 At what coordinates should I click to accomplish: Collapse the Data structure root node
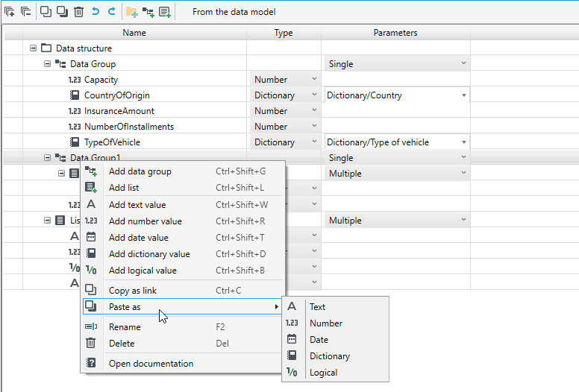point(34,48)
